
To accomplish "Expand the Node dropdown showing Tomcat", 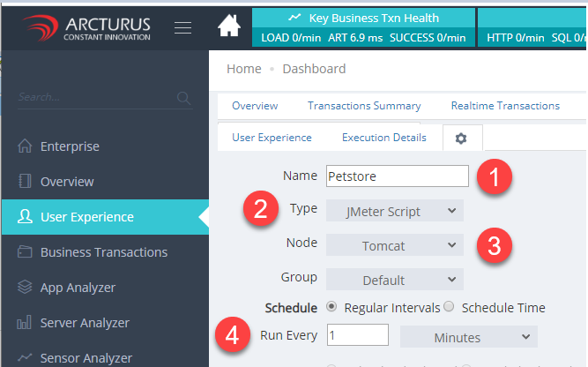I will coord(394,245).
